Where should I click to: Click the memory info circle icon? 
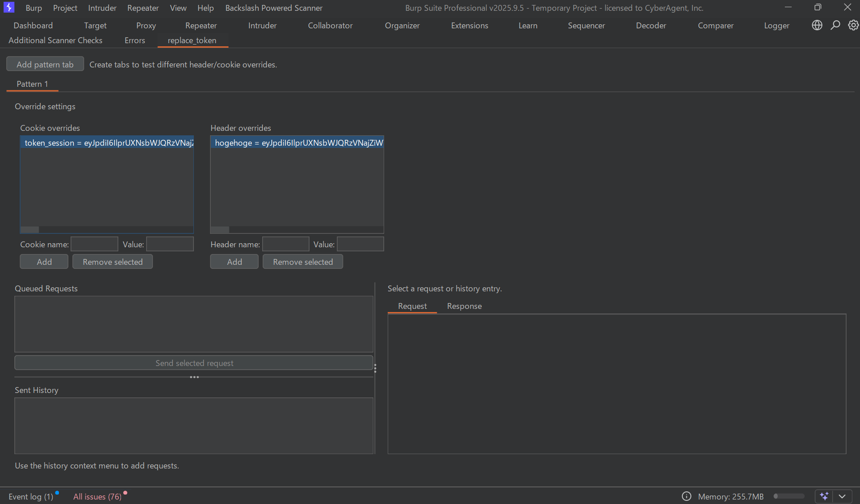tap(686, 496)
